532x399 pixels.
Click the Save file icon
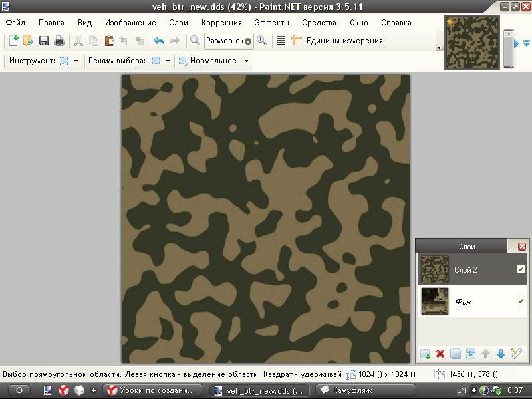pos(44,41)
